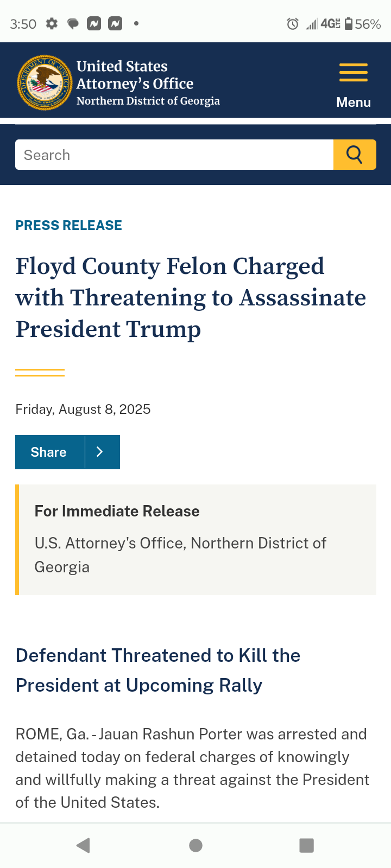
Task: Tap the Android home circle button
Action: click(196, 845)
